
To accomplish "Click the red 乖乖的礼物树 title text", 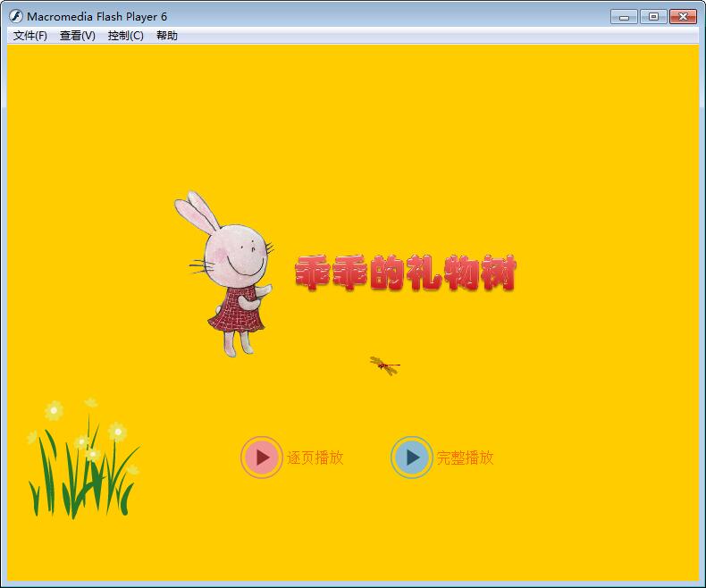I will click(406, 273).
